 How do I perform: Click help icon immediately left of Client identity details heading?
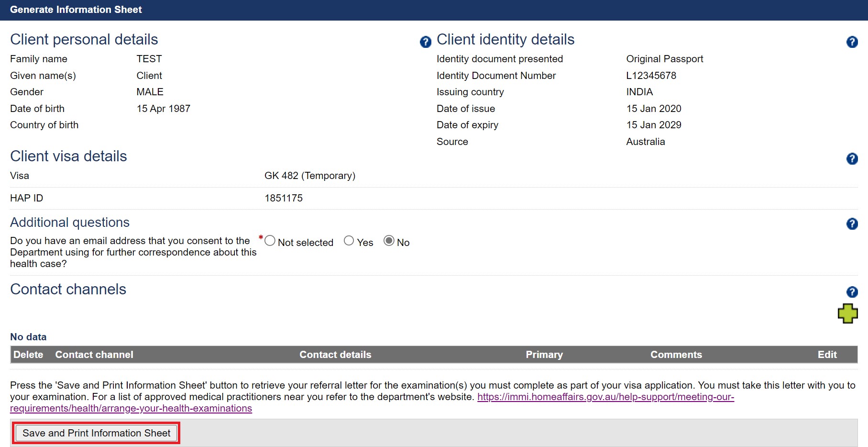coord(425,42)
